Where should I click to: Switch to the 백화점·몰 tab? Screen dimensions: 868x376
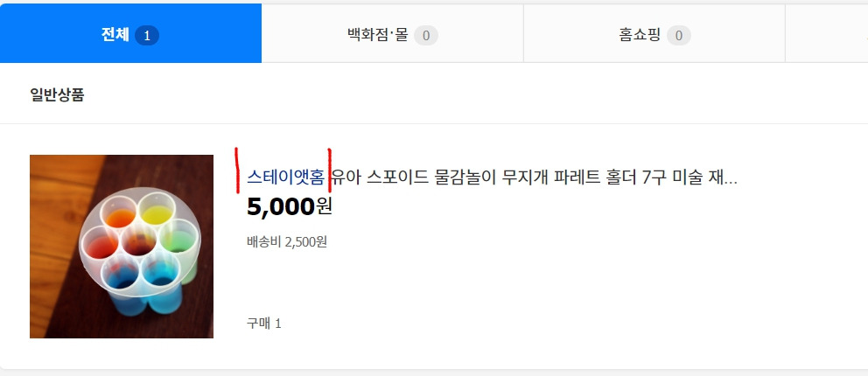point(393,35)
